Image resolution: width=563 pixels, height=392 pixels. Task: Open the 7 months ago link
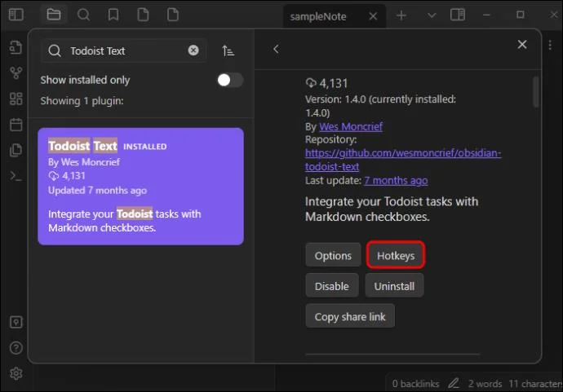tap(396, 180)
